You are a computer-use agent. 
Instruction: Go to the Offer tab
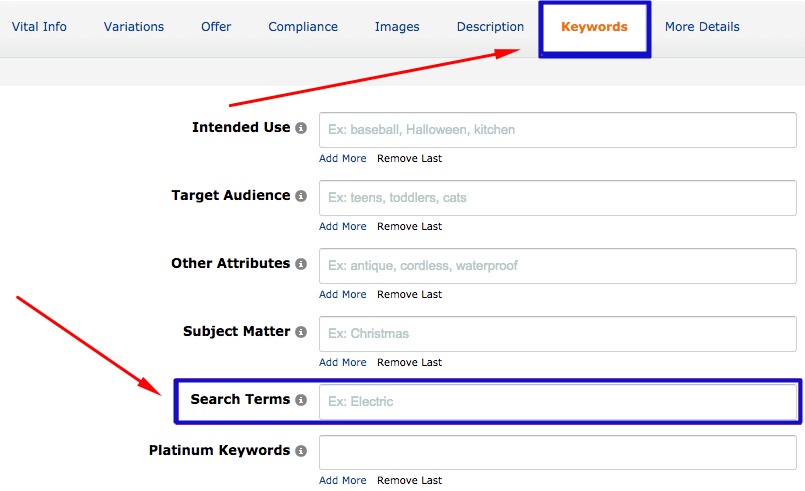(x=217, y=27)
